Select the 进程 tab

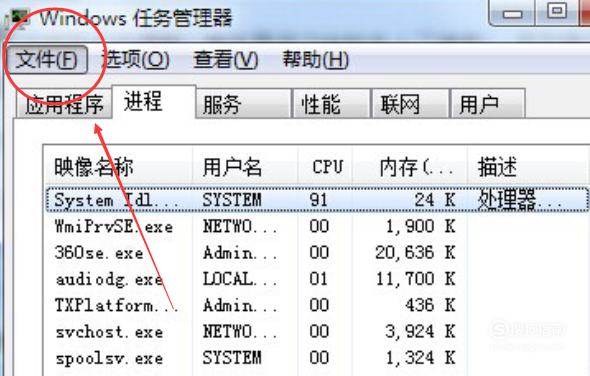[154, 102]
